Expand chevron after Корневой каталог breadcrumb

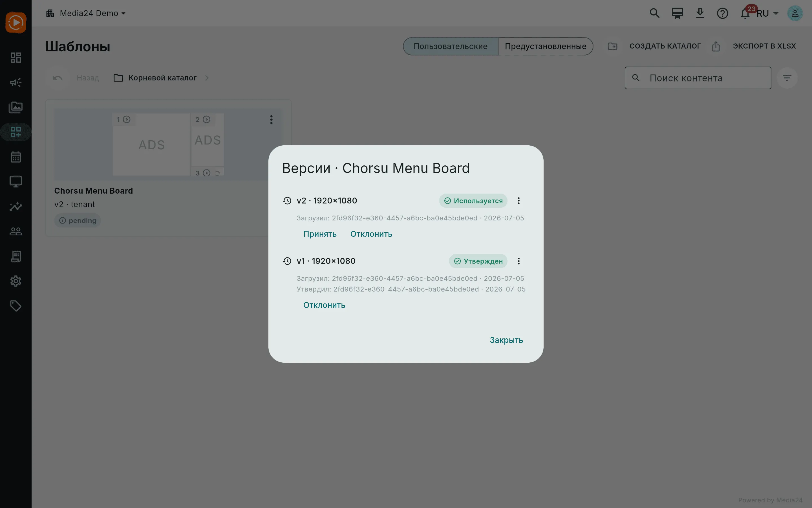tap(207, 78)
